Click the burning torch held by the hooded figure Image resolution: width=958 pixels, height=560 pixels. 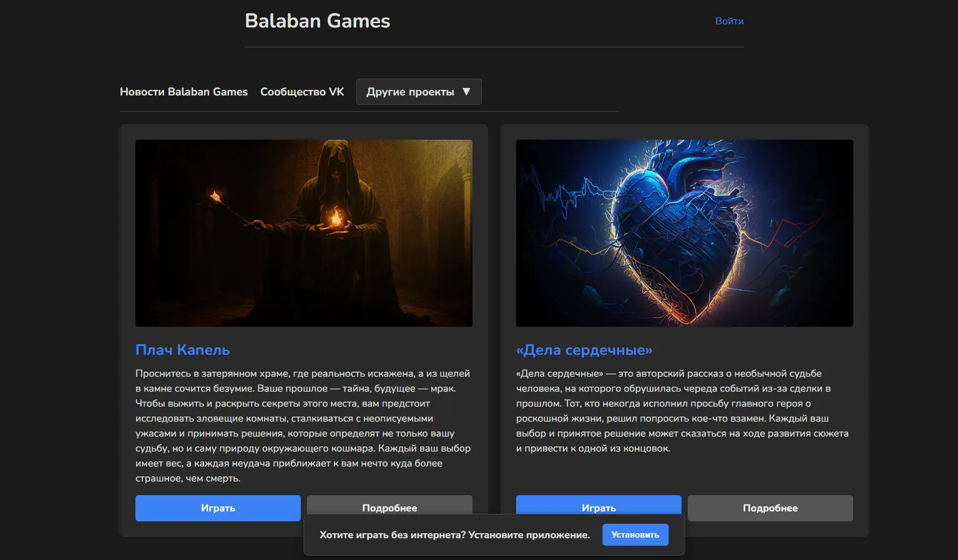click(x=216, y=198)
